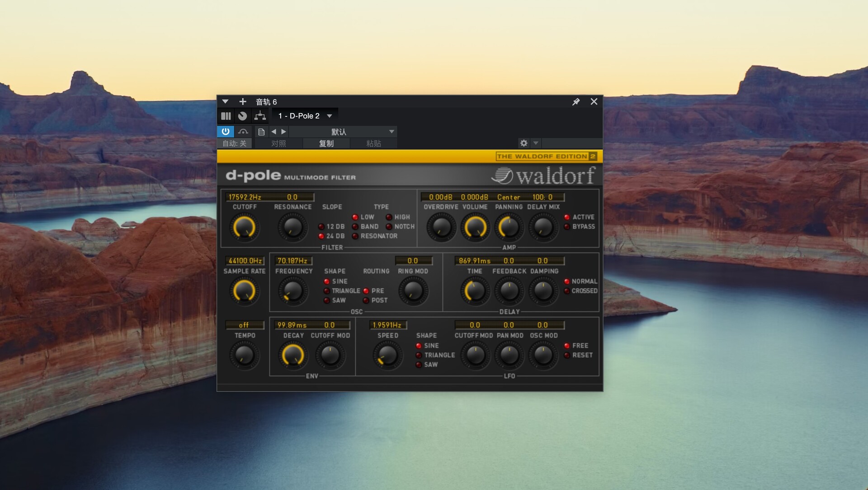Click the TEMPO knob
Image resolution: width=868 pixels, height=490 pixels.
click(x=244, y=355)
